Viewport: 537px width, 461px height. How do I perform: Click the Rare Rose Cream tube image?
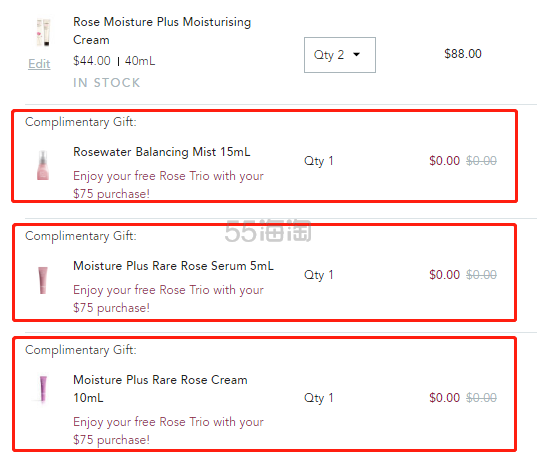pos(43,389)
